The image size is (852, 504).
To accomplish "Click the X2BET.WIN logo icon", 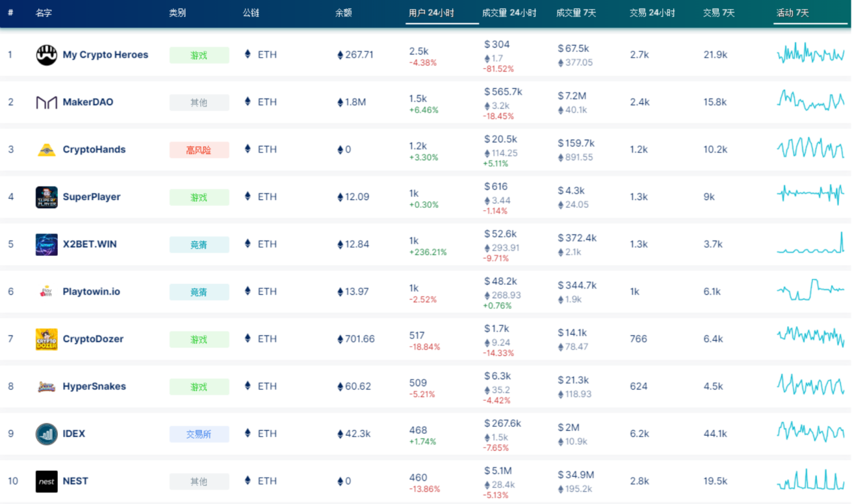I will (47, 244).
